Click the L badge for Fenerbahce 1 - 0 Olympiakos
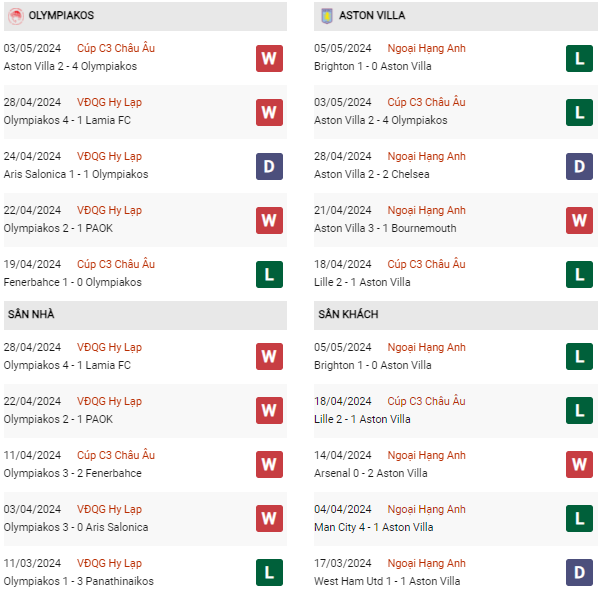This screenshot has height=592, width=600. click(269, 274)
